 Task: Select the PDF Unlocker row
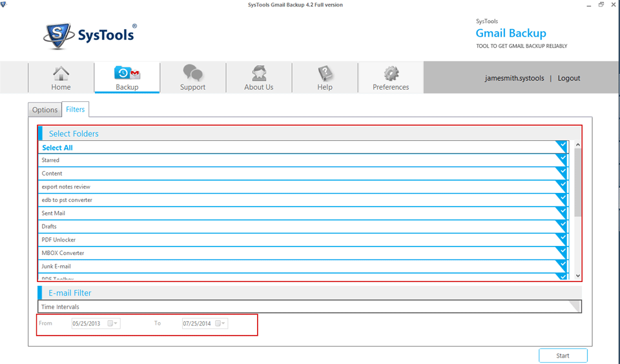click(304, 239)
